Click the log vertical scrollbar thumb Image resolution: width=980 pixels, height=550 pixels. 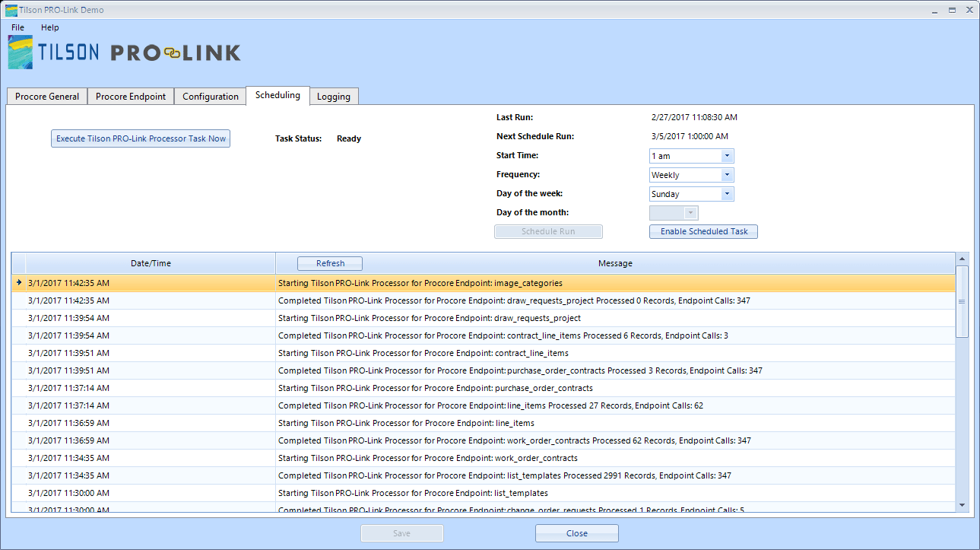pyautogui.click(x=963, y=301)
